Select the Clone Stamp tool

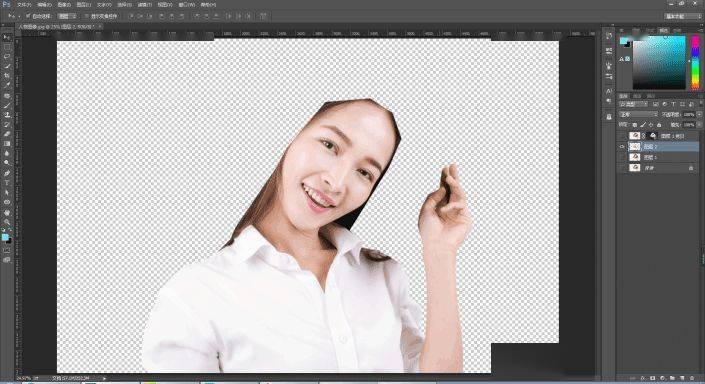click(x=7, y=115)
